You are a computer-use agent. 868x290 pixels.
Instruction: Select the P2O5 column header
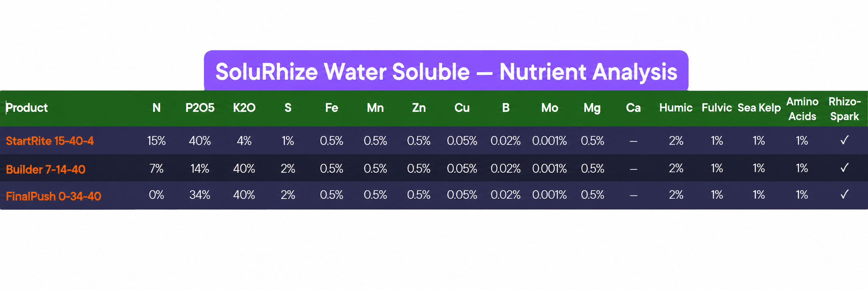pyautogui.click(x=200, y=108)
